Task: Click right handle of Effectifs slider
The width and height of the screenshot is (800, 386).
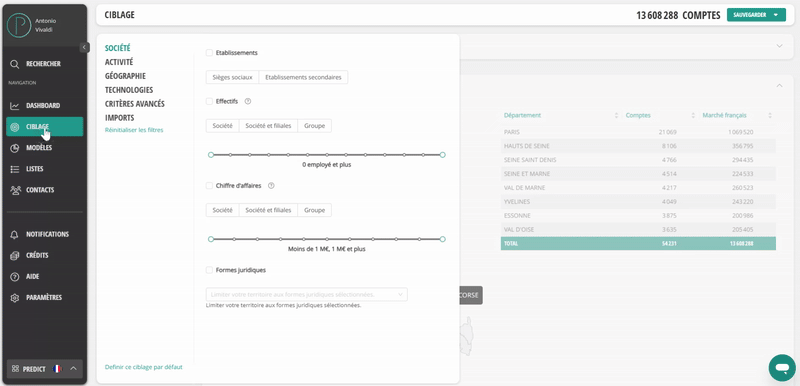Action: 442,155
